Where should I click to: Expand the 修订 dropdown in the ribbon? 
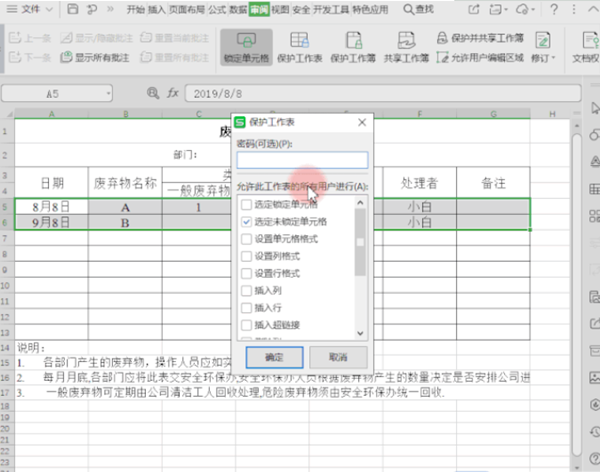pyautogui.click(x=546, y=58)
